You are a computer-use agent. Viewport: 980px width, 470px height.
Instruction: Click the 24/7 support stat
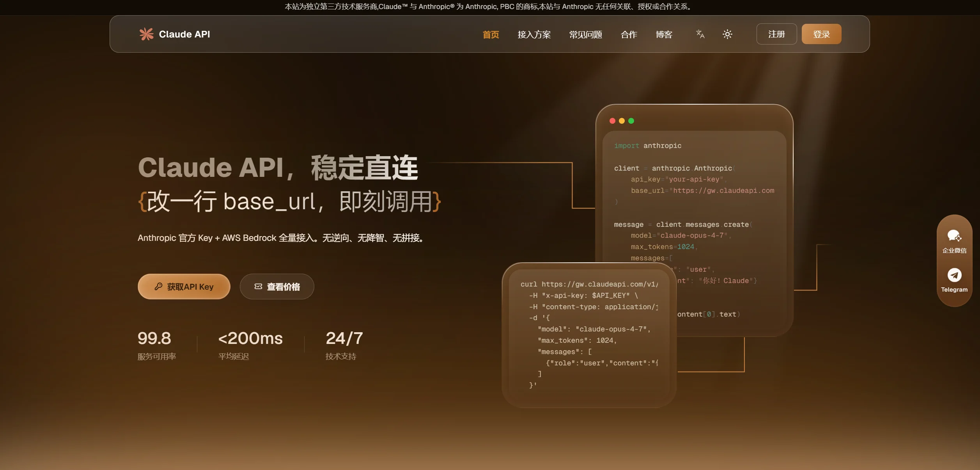pyautogui.click(x=344, y=338)
